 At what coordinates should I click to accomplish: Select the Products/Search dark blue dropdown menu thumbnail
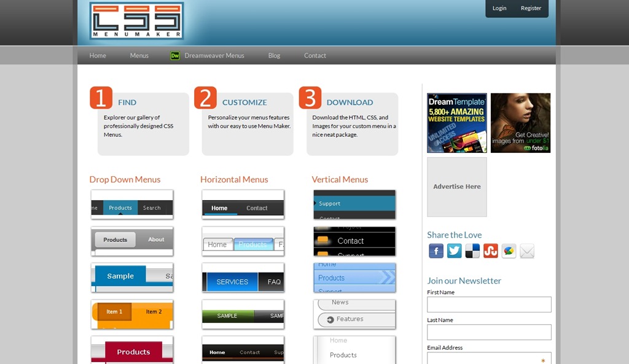point(132,204)
